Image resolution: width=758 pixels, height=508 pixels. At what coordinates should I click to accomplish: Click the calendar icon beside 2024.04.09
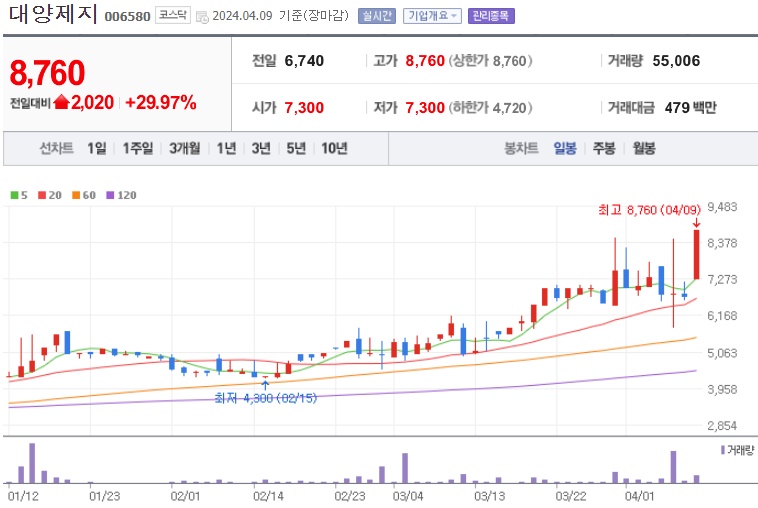pos(202,17)
